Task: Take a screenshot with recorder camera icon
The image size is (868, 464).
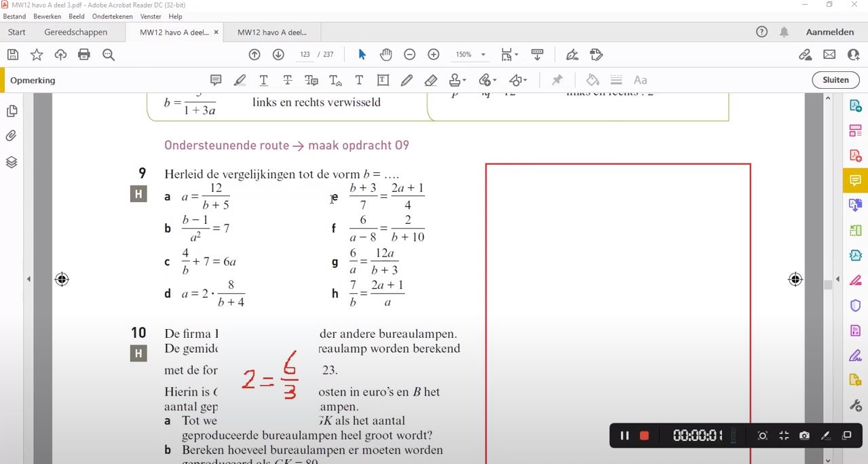Action: click(804, 436)
